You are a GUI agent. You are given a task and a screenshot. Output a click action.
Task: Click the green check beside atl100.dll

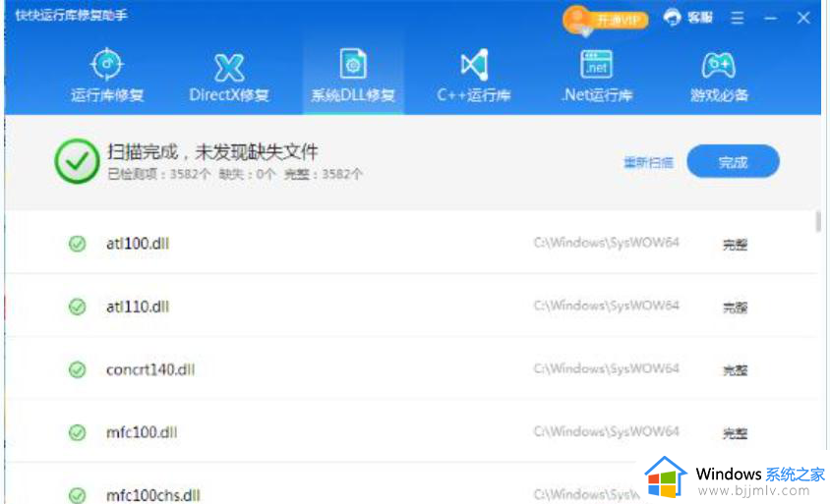click(78, 244)
